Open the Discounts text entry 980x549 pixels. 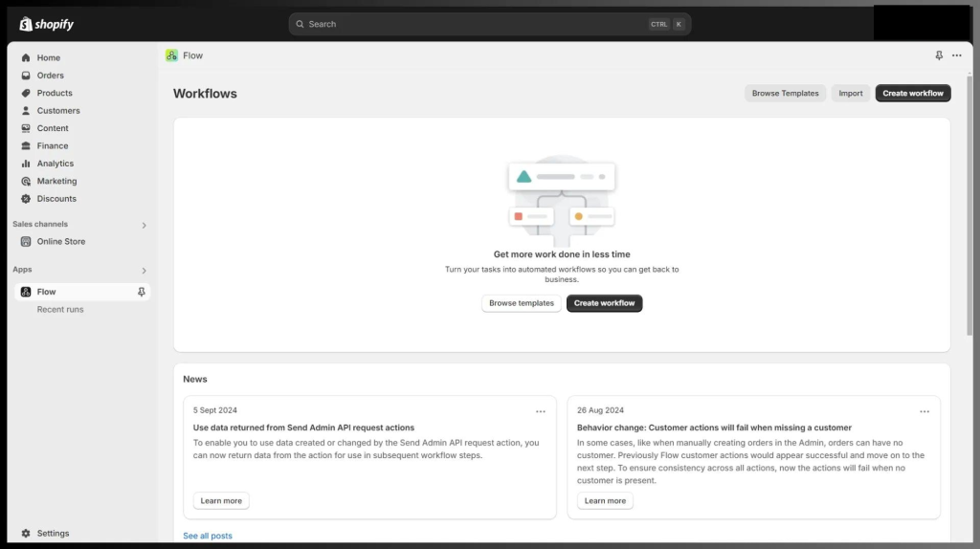point(56,199)
